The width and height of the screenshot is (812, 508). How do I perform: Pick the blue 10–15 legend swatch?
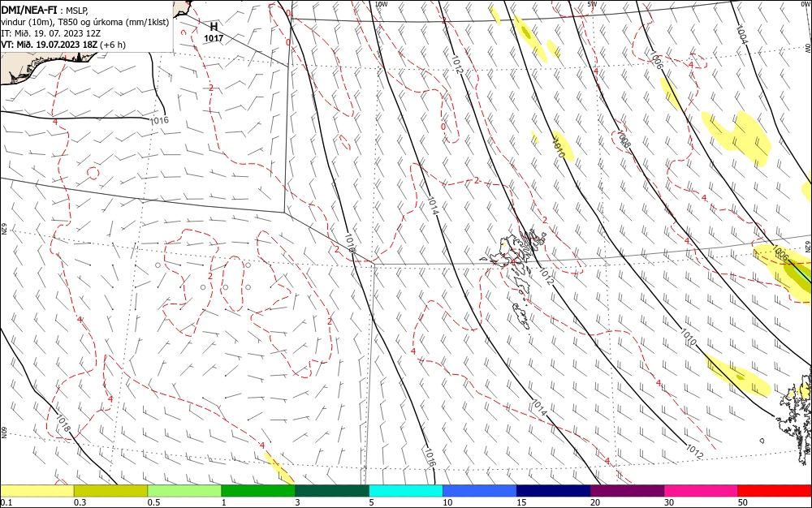(x=480, y=491)
